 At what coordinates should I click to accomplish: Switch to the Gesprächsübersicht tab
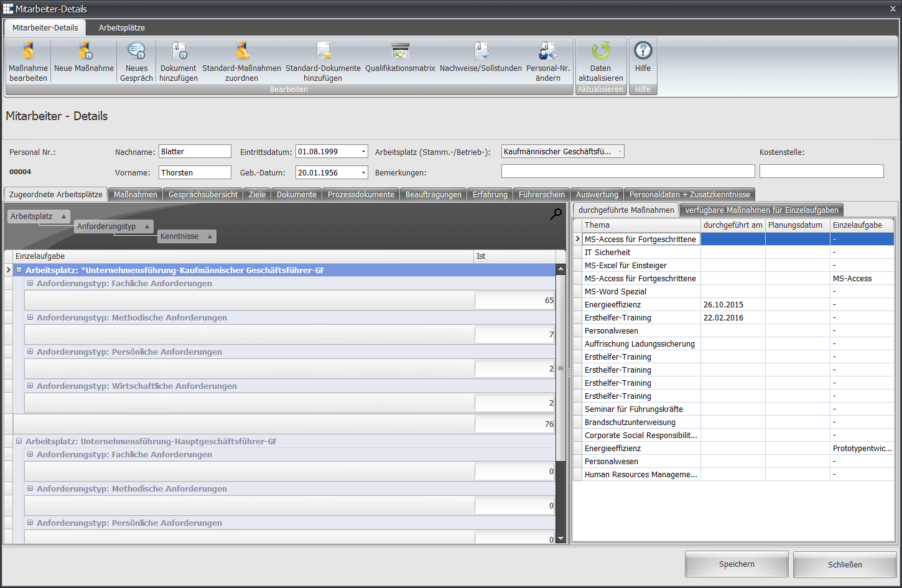pyautogui.click(x=203, y=195)
